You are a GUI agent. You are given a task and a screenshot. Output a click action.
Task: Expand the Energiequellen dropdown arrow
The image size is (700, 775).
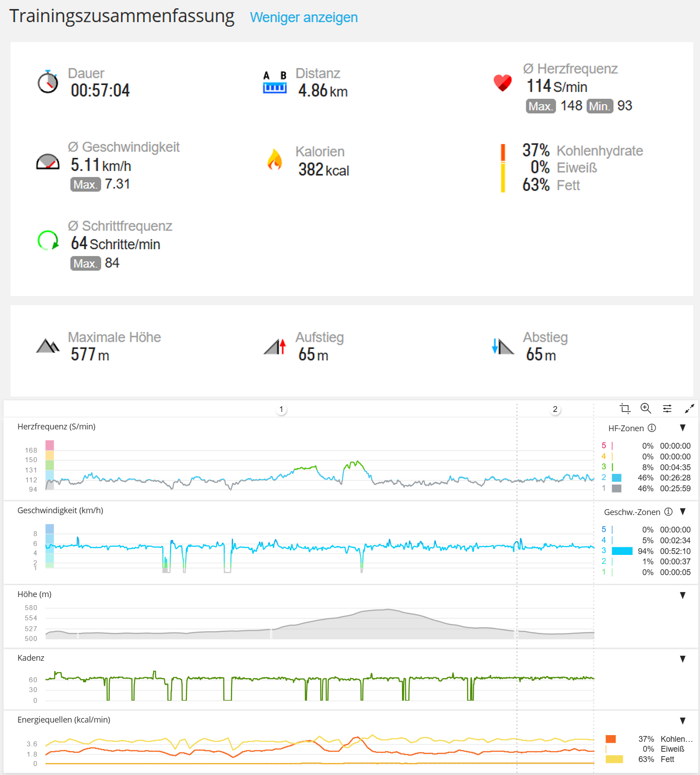(x=683, y=721)
